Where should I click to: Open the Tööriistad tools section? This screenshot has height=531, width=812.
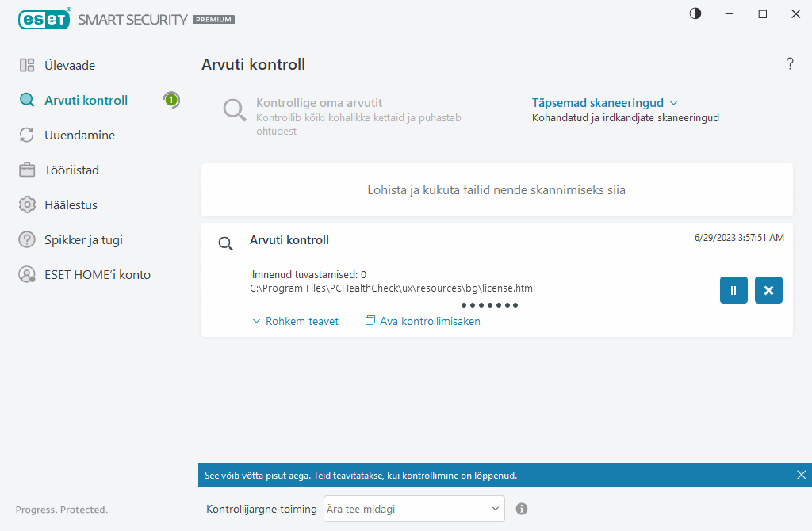71,170
